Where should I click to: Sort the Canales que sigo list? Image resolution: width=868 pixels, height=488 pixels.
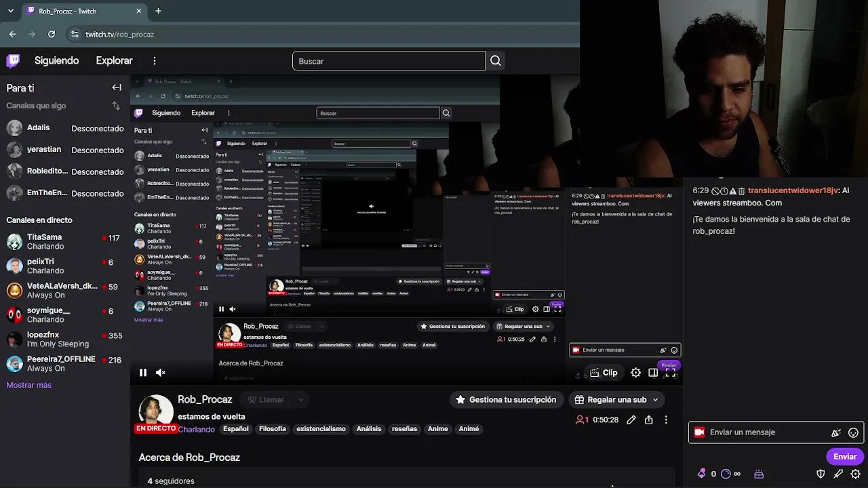click(116, 106)
